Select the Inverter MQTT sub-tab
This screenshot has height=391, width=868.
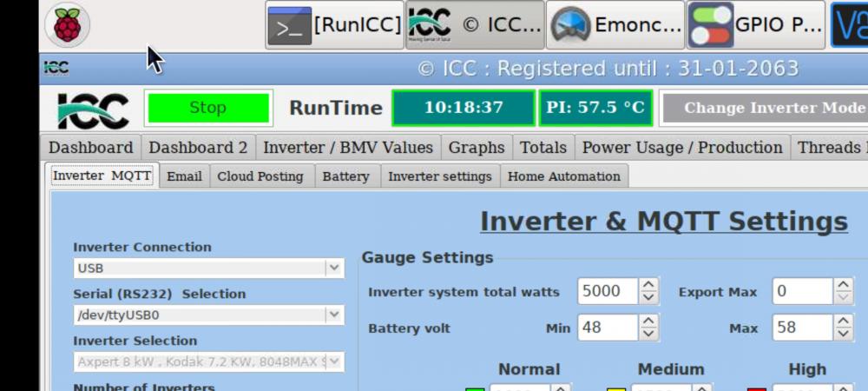coord(102,176)
